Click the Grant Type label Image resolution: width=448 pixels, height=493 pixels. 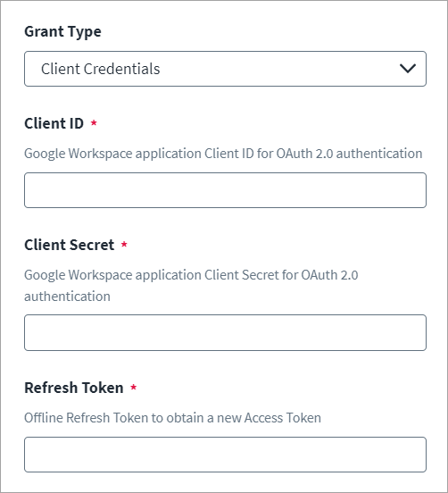click(x=62, y=32)
